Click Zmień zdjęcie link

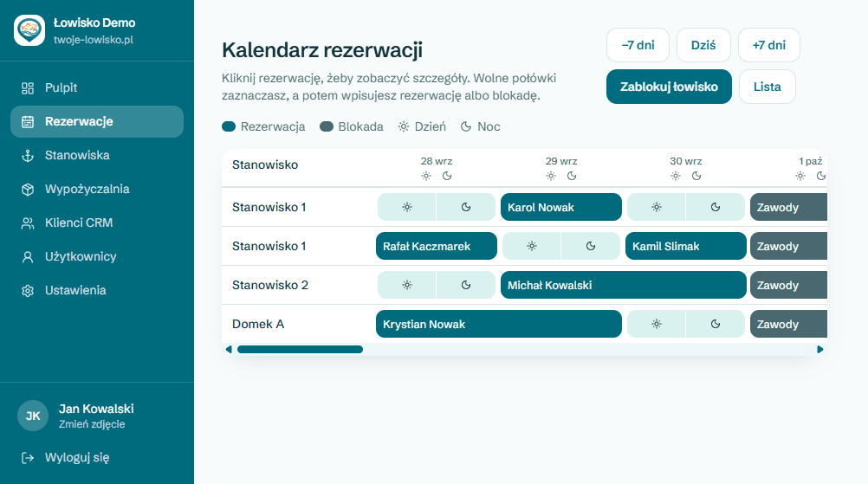coord(92,424)
